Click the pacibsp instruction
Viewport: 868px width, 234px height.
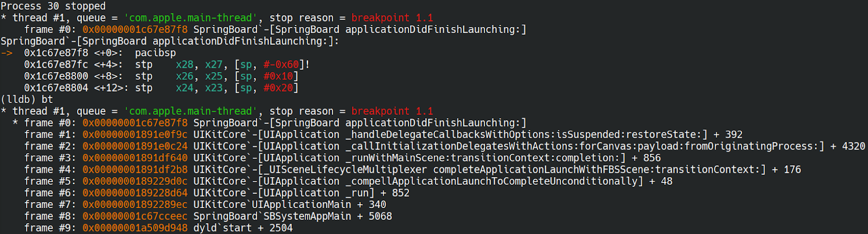155,53
